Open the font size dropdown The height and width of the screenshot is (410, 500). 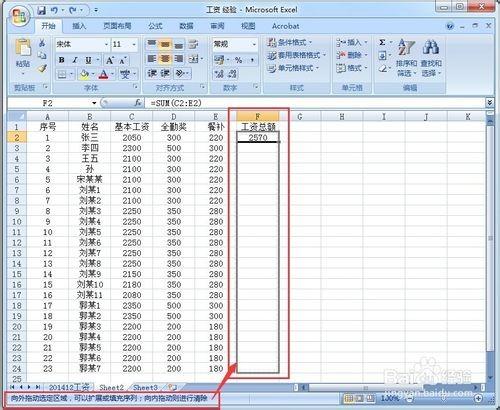pyautogui.click(x=134, y=44)
